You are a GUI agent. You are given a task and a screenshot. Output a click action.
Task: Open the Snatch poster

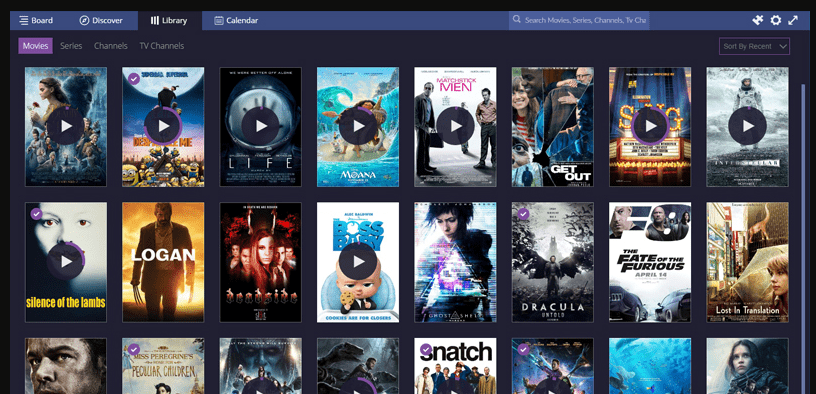(455, 366)
